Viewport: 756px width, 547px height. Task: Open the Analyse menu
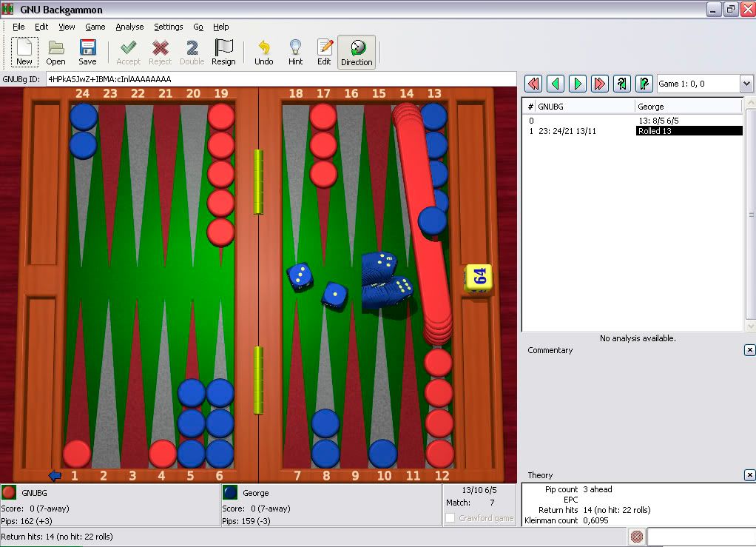click(x=129, y=27)
